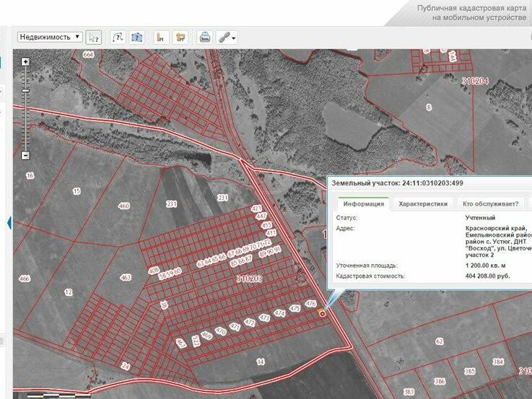Click parcel label 471 near parcel 472
This screenshot has height=399, width=532.
[x=235, y=326]
